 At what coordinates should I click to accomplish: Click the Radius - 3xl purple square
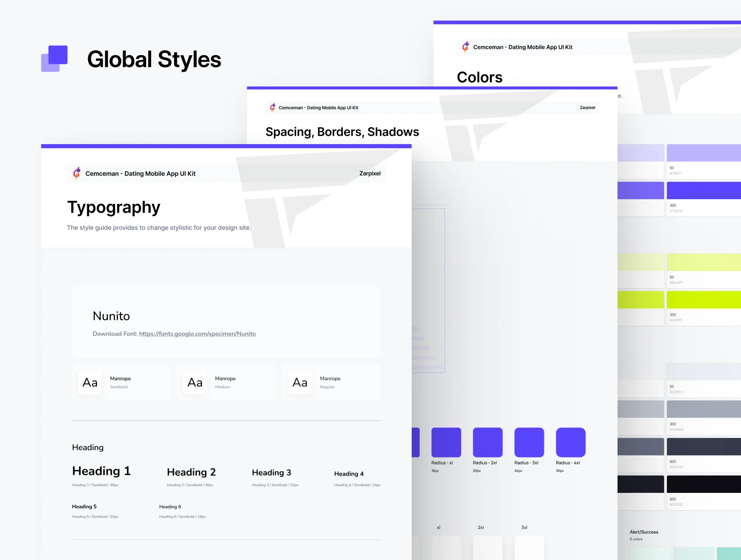click(x=529, y=442)
